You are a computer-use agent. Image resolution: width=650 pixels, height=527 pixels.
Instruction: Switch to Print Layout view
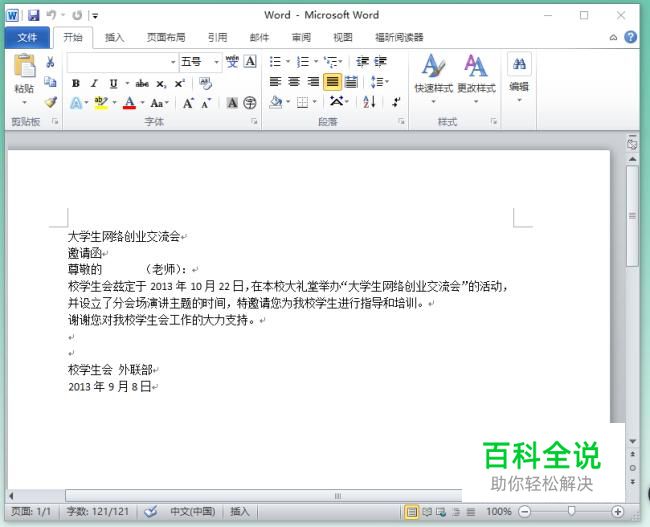click(x=411, y=512)
